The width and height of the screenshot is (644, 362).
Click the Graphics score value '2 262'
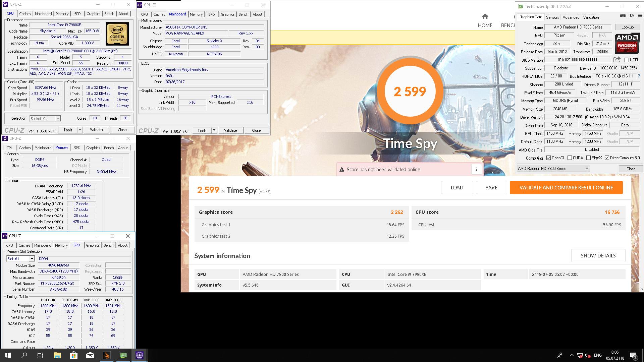tap(397, 212)
